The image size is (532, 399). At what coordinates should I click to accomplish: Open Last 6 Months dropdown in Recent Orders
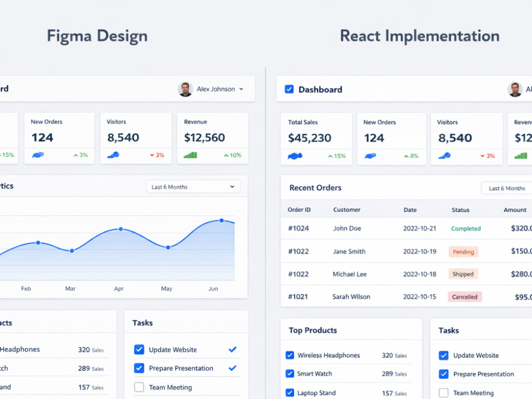pyautogui.click(x=506, y=188)
